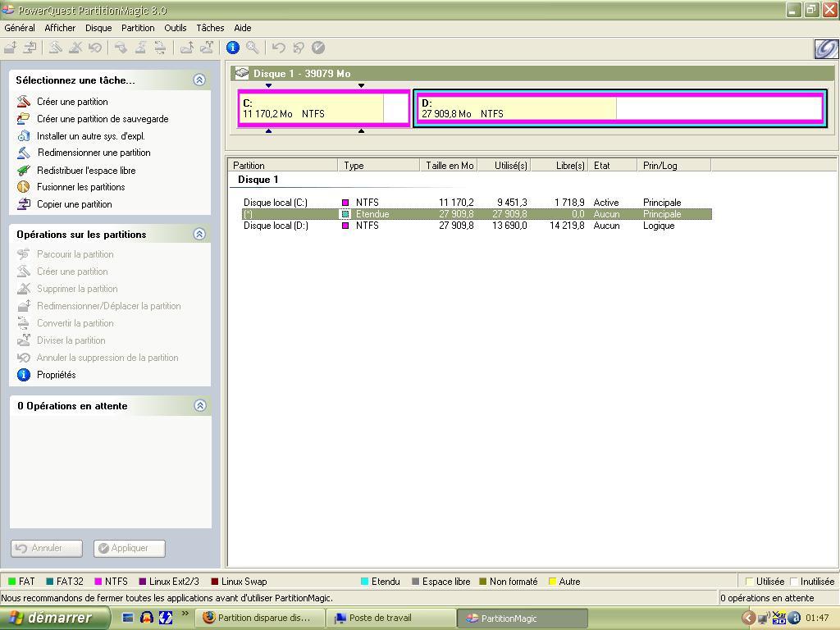Click the Convertir la partition icon
This screenshot has height=630, width=840.
(24, 323)
